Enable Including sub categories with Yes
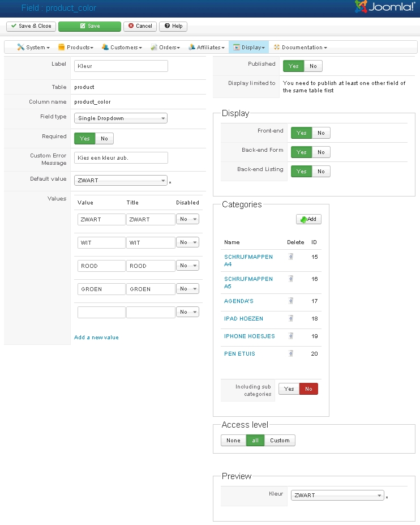420x525 pixels. click(289, 389)
